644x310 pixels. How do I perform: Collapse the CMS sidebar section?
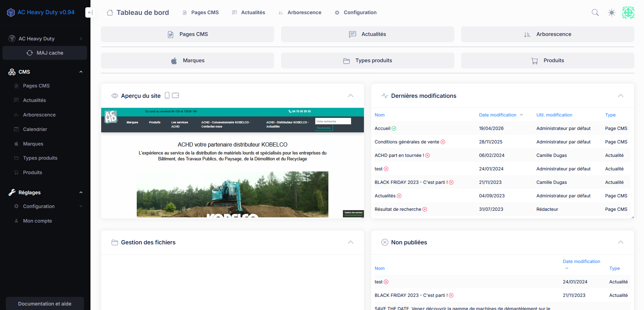tap(81, 72)
